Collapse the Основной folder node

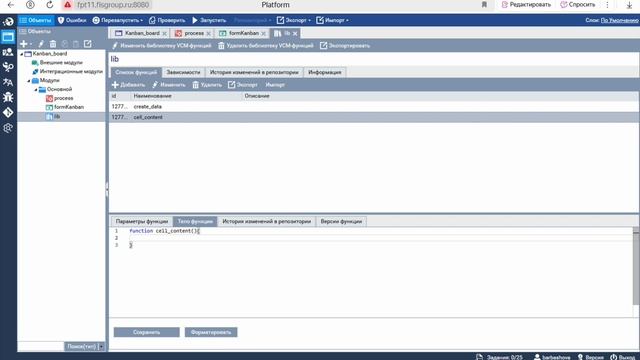pyautogui.click(x=36, y=89)
